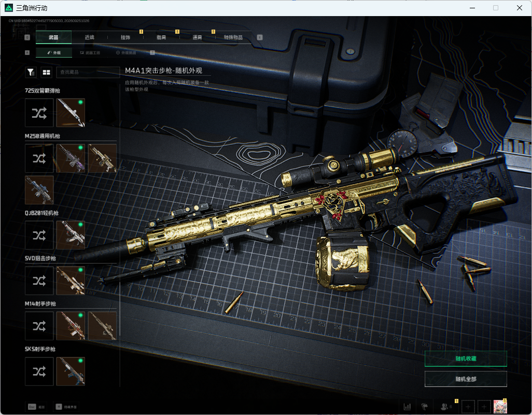Choose the QJB201 white skin thumbnail
The height and width of the screenshot is (415, 532).
pos(71,235)
